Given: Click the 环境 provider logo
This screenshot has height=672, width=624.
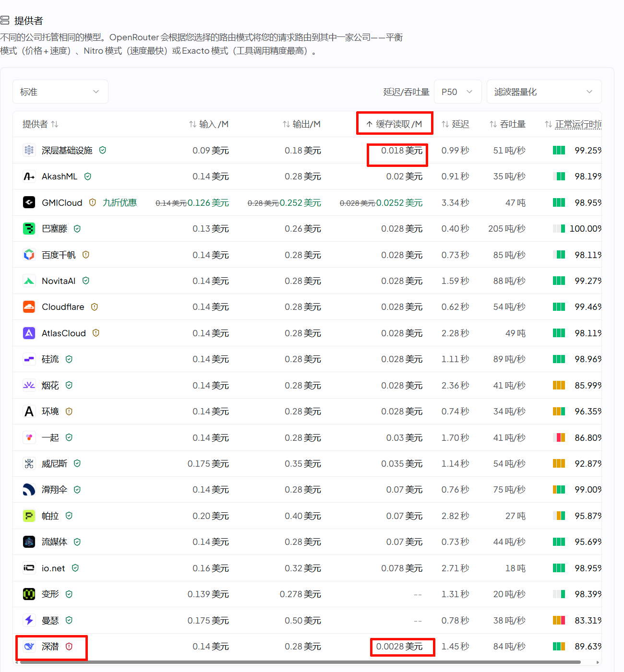Looking at the screenshot, I should coord(29,411).
